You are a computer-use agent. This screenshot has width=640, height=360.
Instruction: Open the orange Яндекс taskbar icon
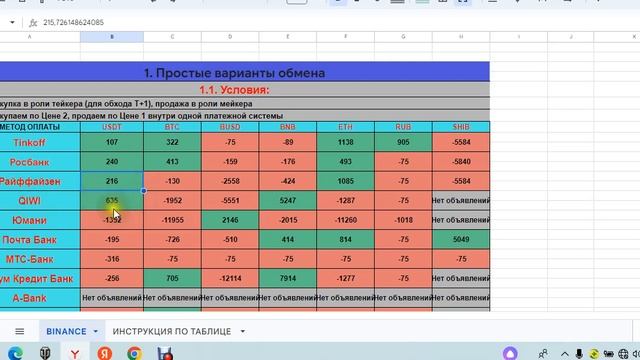click(x=105, y=353)
